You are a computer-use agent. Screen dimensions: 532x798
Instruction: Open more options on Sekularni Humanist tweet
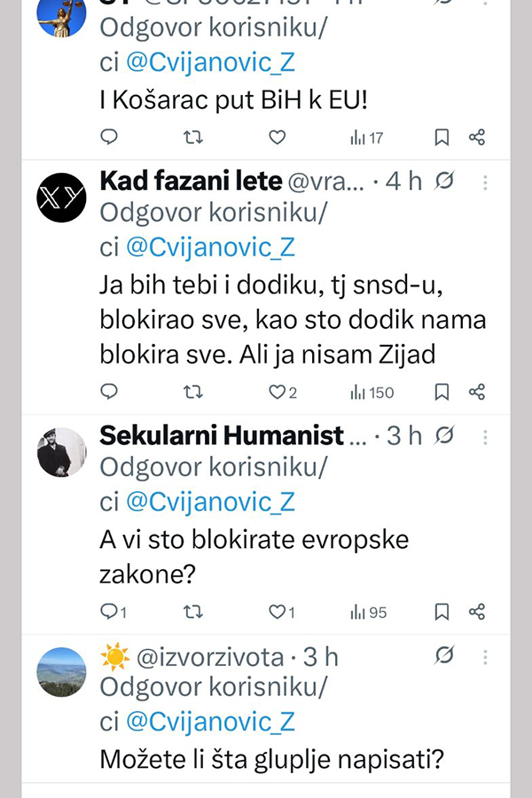[x=485, y=436]
